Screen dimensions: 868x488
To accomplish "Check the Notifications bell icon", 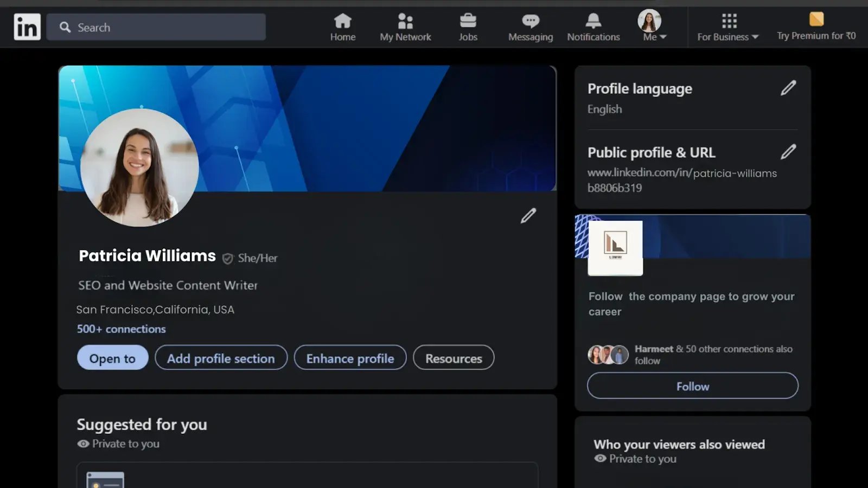I will point(593,22).
